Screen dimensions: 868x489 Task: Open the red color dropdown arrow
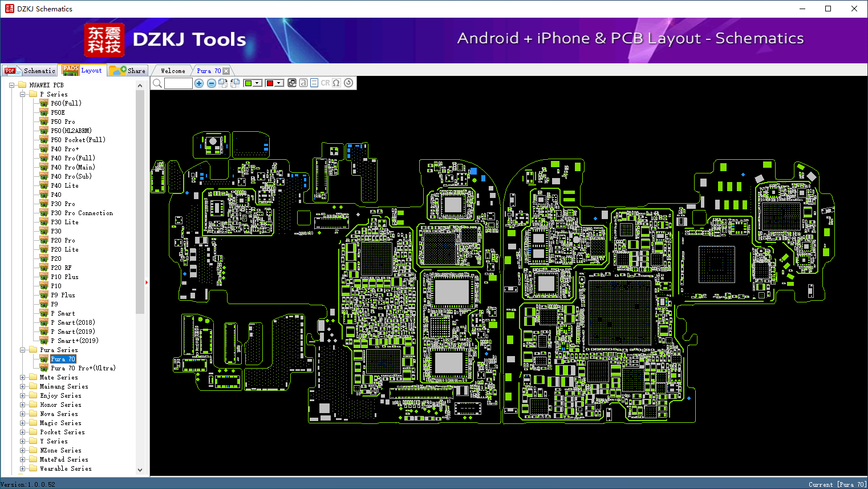(279, 83)
